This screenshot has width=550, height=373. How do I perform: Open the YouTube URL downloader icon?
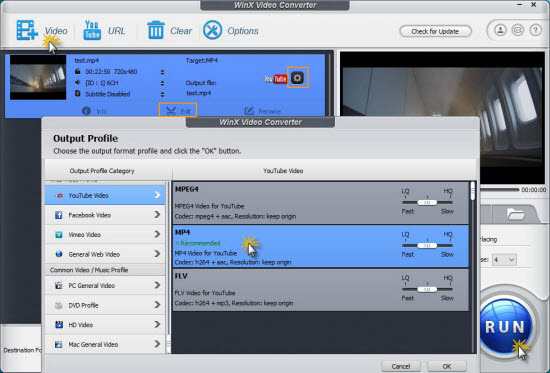pyautogui.click(x=92, y=30)
